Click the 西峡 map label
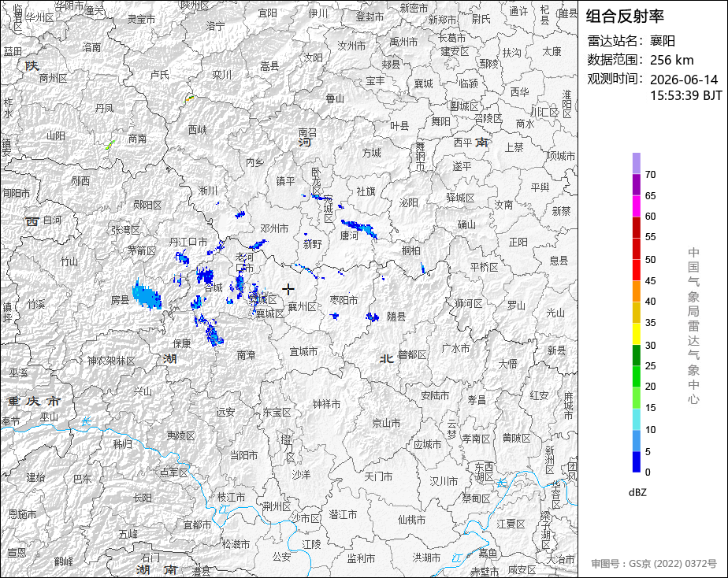 pos(197,130)
